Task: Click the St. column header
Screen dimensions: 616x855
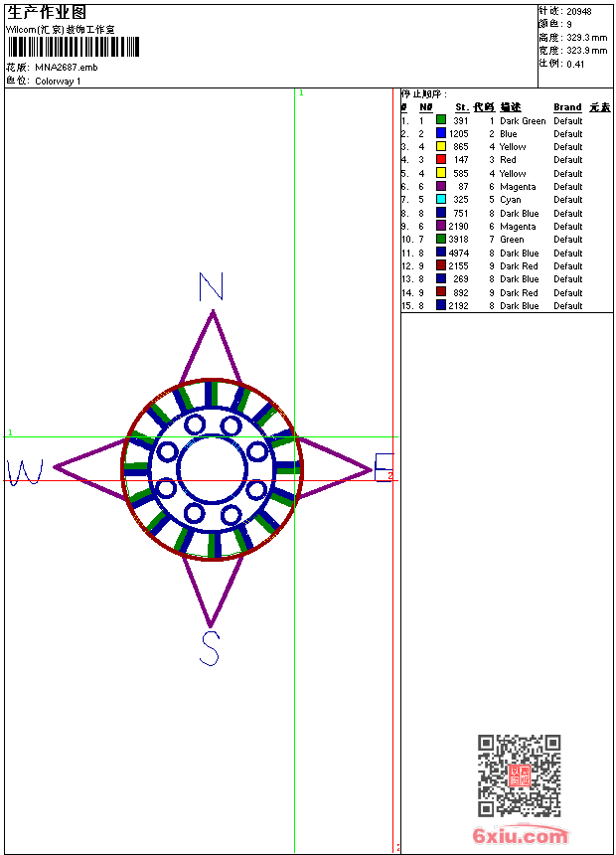Action: coord(461,107)
